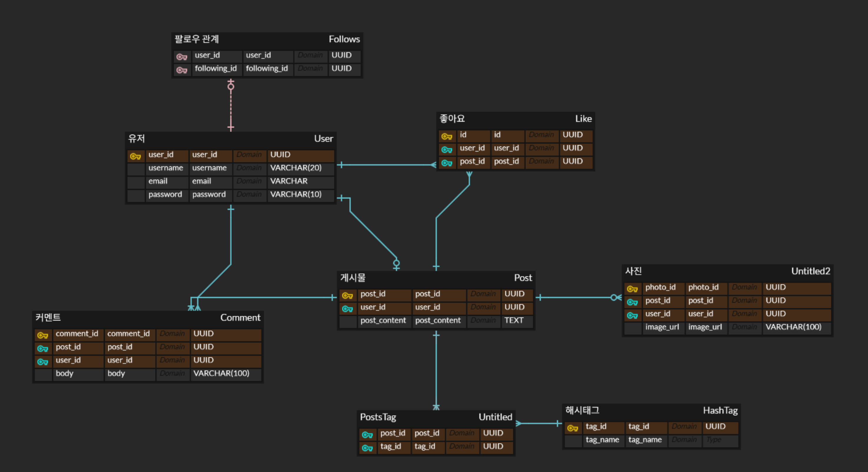Select the body VARCHAR(100) type in Comment

click(221, 373)
